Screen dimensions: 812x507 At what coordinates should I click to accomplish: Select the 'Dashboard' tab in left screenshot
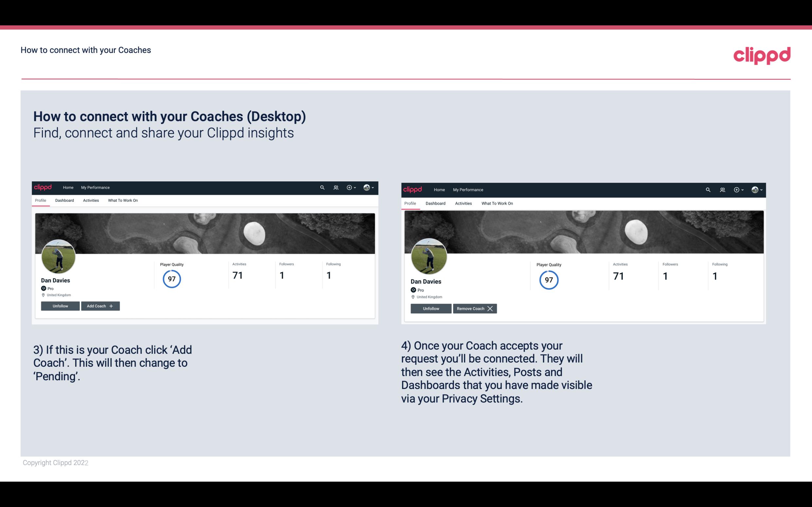click(x=64, y=200)
